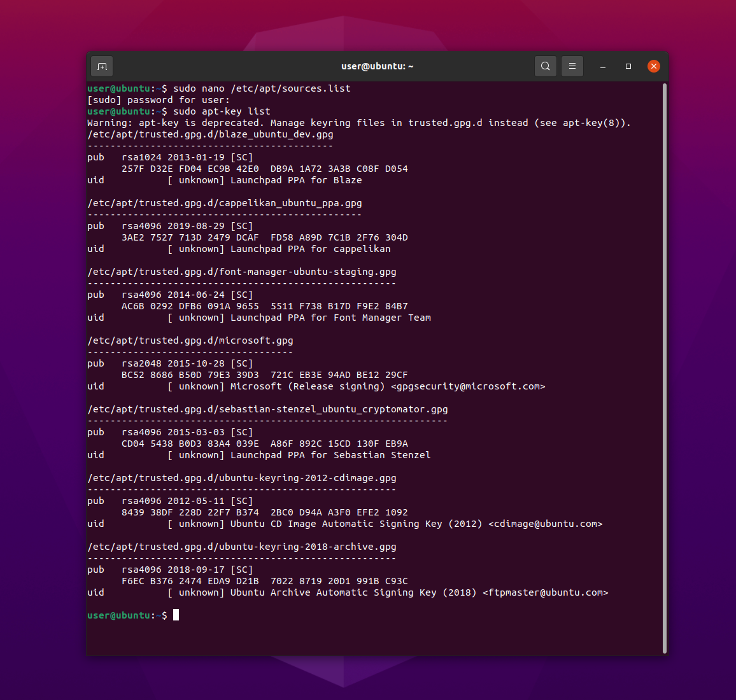Open the terminal search
This screenshot has height=700, width=736.
pos(545,66)
